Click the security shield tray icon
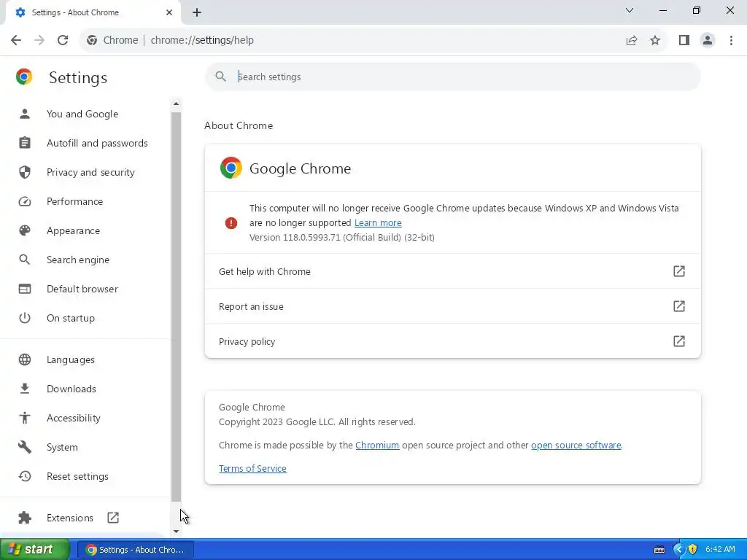This screenshot has width=747, height=560. click(693, 550)
